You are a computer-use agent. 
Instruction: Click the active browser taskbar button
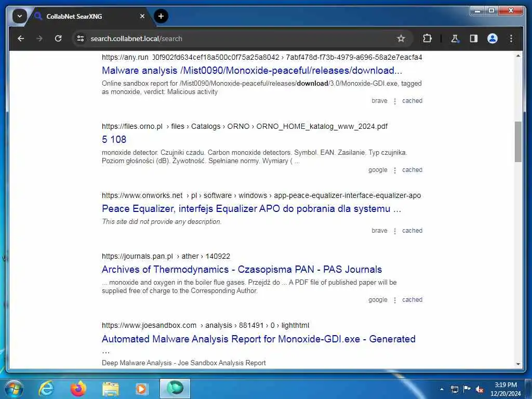point(175,389)
